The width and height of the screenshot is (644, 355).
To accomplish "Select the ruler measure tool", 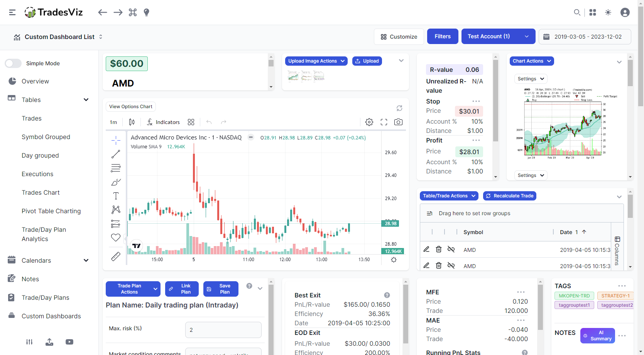I will coord(116,256).
